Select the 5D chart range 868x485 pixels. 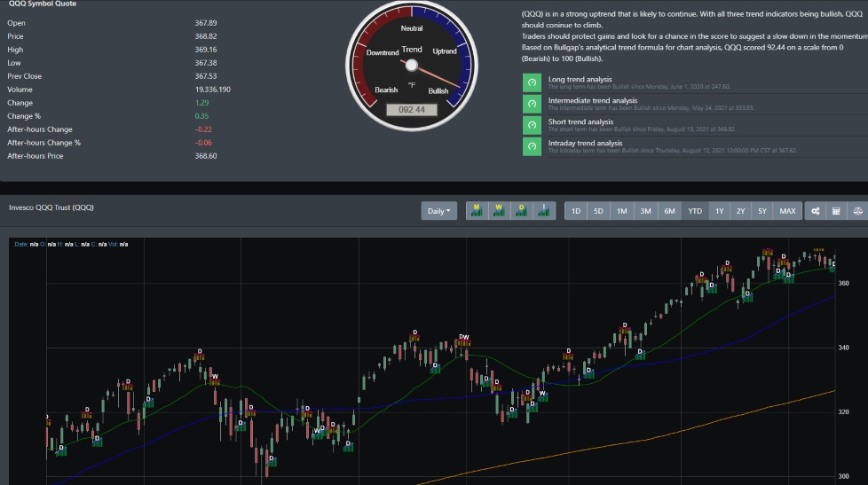(598, 211)
